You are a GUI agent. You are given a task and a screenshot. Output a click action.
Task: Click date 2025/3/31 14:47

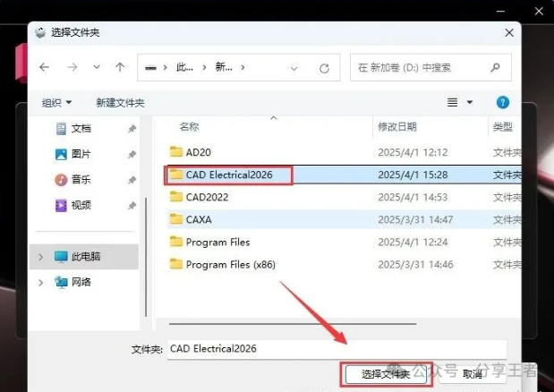tap(415, 219)
